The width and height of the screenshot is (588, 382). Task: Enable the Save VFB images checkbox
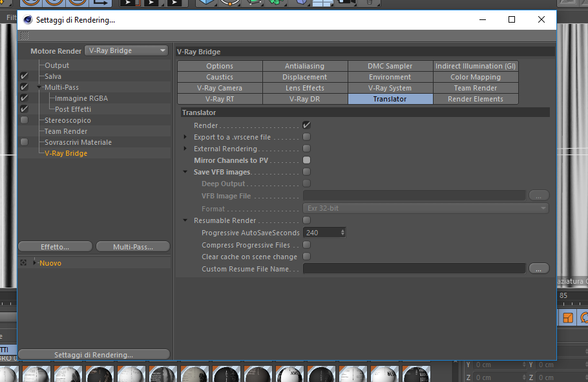click(306, 171)
